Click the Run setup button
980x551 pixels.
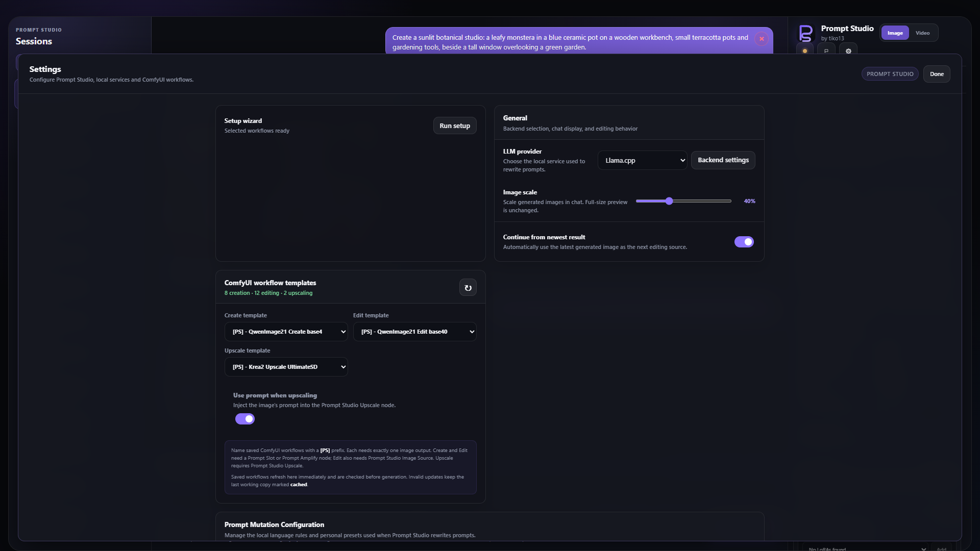pyautogui.click(x=454, y=126)
